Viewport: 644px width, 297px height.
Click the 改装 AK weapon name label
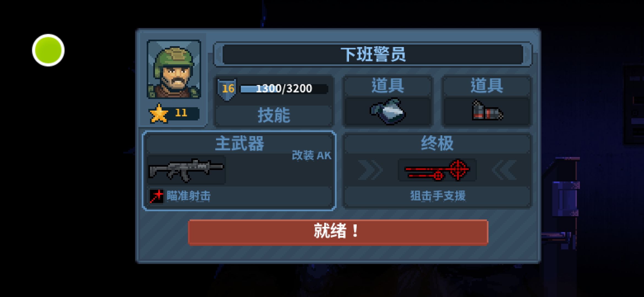click(312, 155)
